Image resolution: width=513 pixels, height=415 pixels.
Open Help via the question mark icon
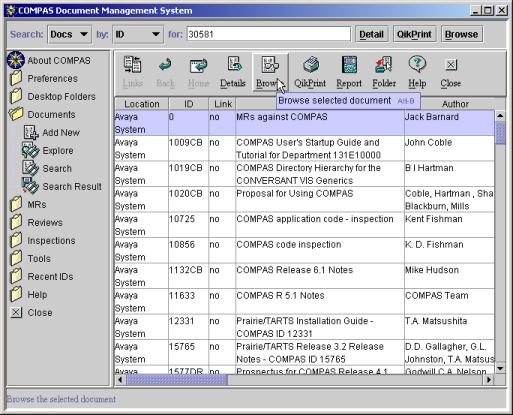click(417, 64)
